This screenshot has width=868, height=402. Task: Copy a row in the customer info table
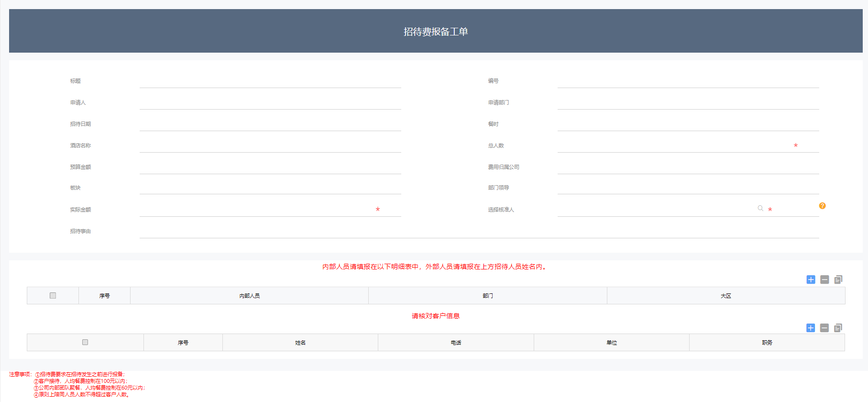coord(838,328)
